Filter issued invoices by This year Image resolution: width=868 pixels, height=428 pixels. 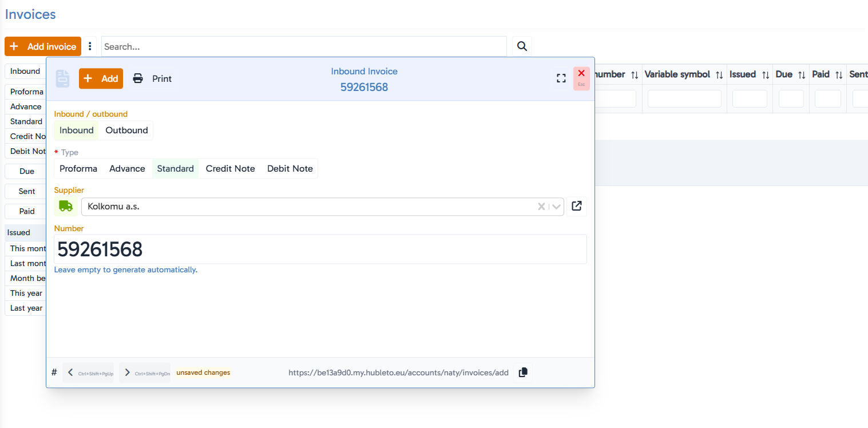(26, 293)
